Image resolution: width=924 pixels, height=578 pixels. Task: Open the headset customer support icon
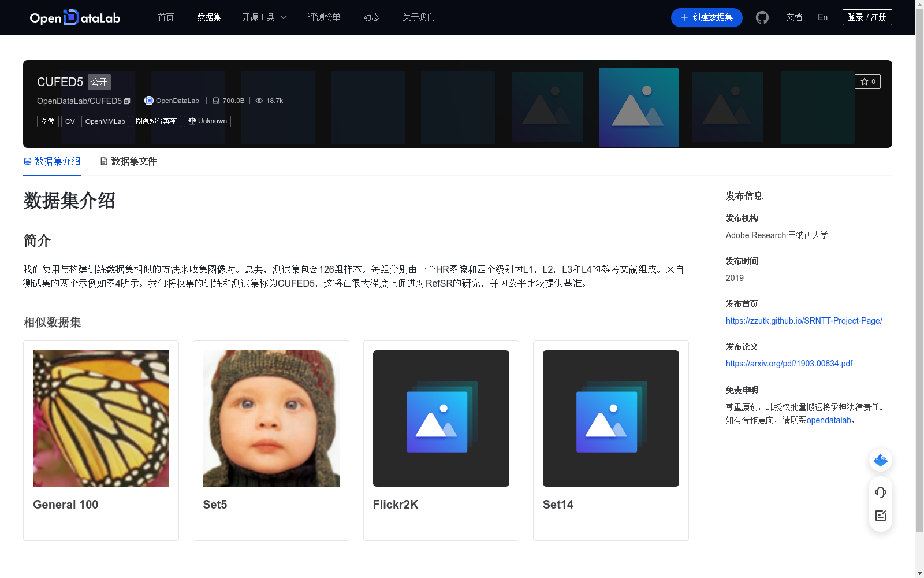[881, 492]
